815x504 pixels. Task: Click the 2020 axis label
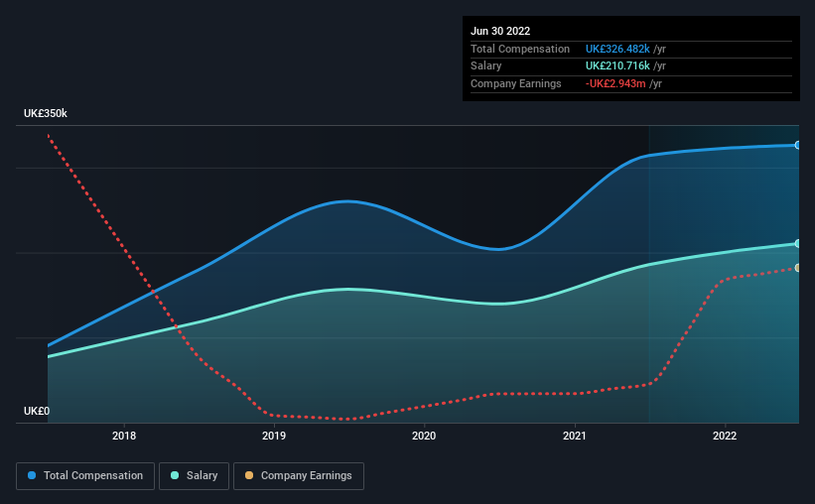click(x=424, y=436)
